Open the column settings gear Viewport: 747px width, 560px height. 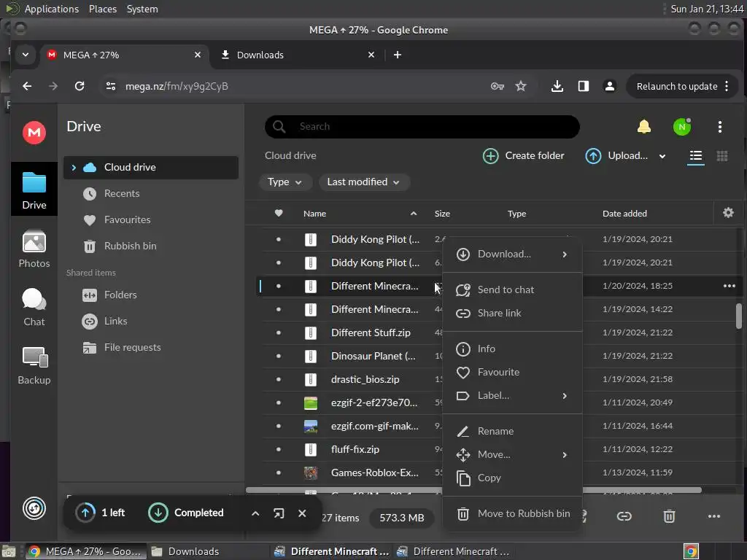[x=728, y=213]
